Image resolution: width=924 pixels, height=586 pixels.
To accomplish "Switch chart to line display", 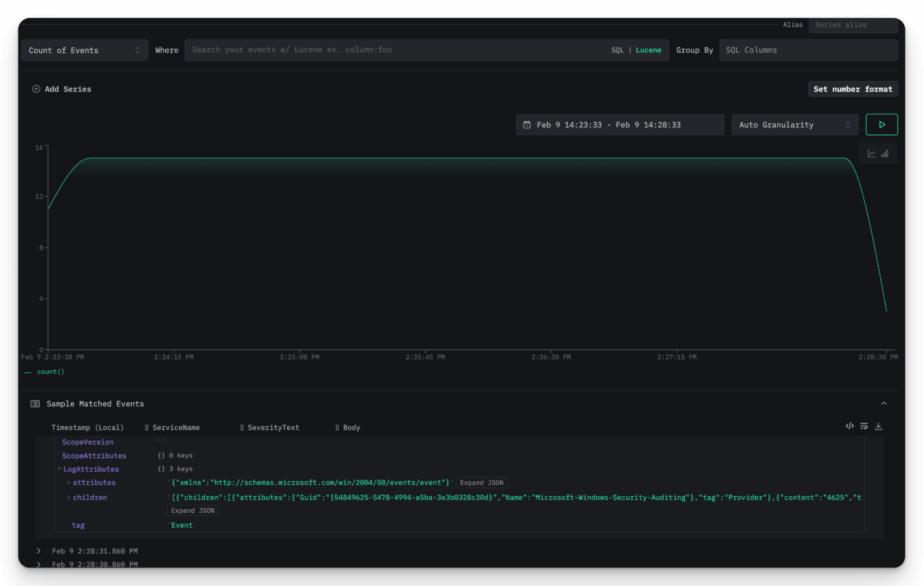I will point(872,154).
